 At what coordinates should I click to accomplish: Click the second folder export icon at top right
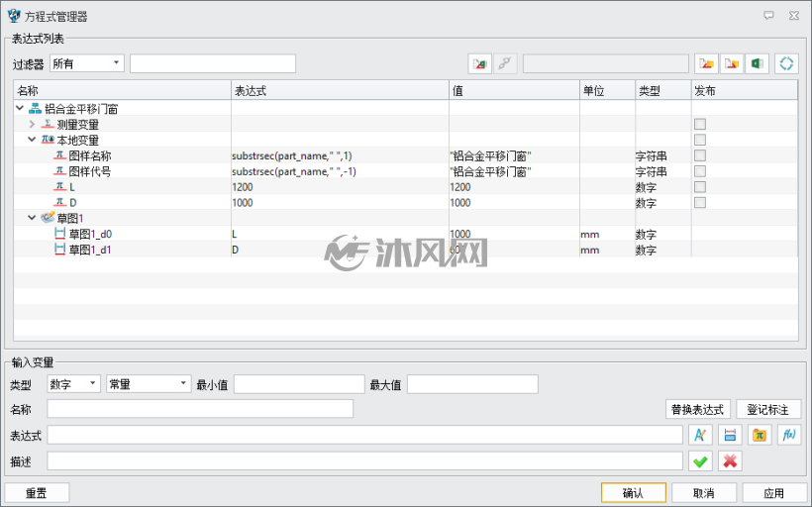click(731, 63)
